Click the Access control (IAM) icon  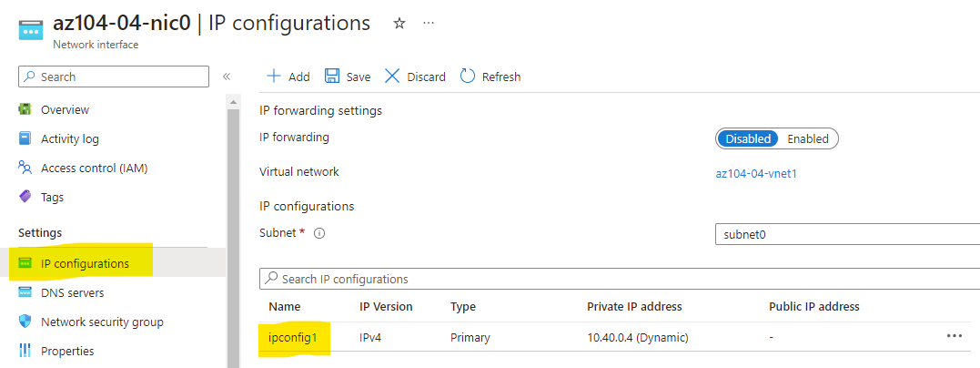point(25,168)
